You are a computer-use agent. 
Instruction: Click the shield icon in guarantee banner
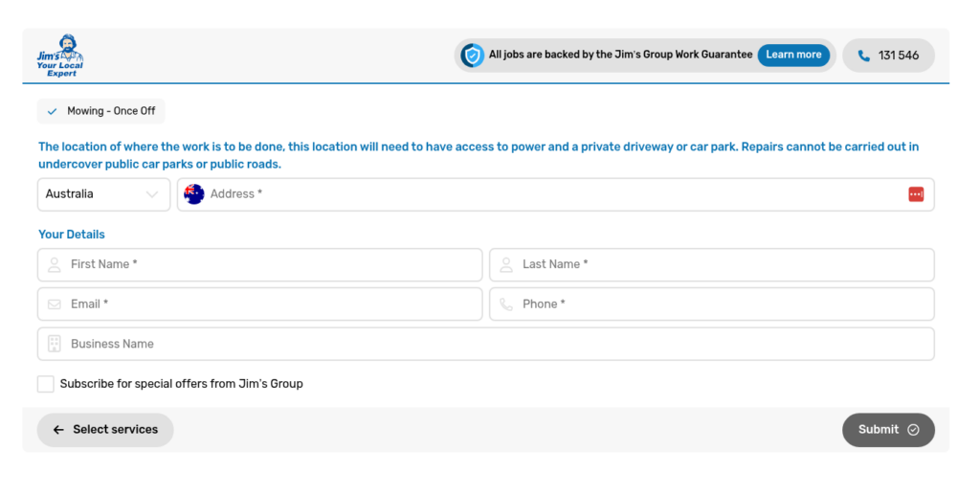[472, 56]
